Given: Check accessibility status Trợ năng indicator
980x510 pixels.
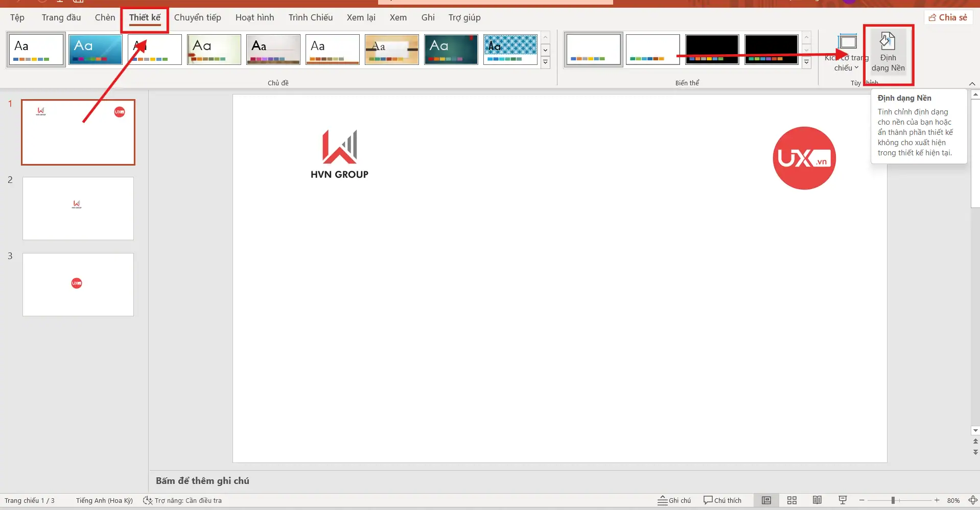Looking at the screenshot, I should tap(182, 500).
